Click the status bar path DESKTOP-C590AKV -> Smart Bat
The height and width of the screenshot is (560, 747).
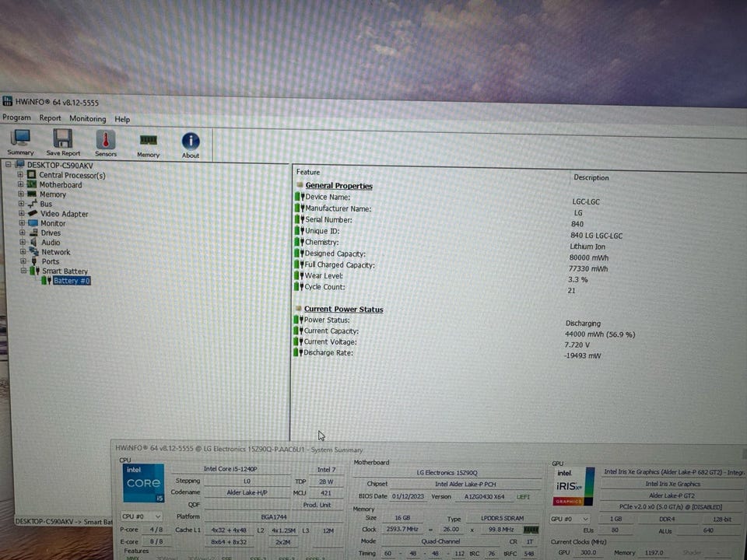64,521
